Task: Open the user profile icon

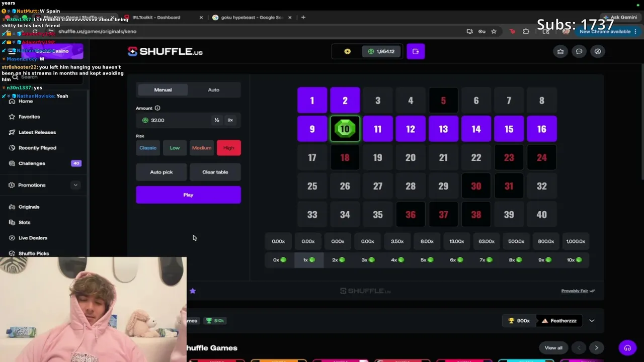Action: coord(598,51)
